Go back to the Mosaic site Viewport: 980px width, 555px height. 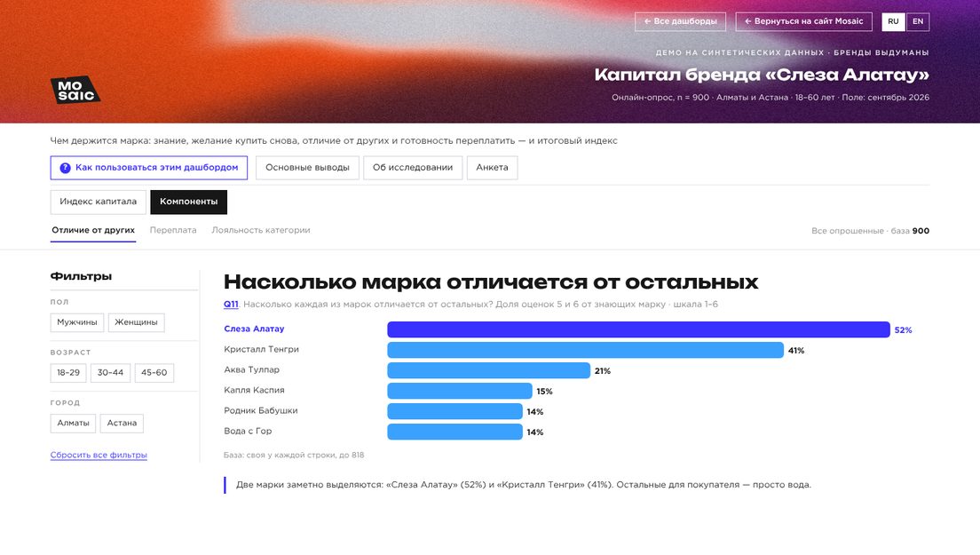pos(803,21)
